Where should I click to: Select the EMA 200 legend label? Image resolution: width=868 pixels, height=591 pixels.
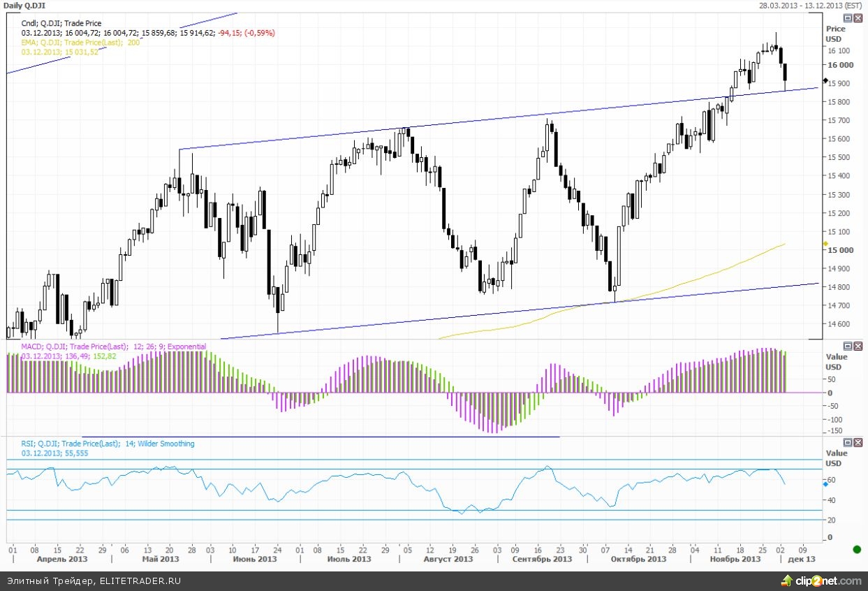click(x=80, y=43)
